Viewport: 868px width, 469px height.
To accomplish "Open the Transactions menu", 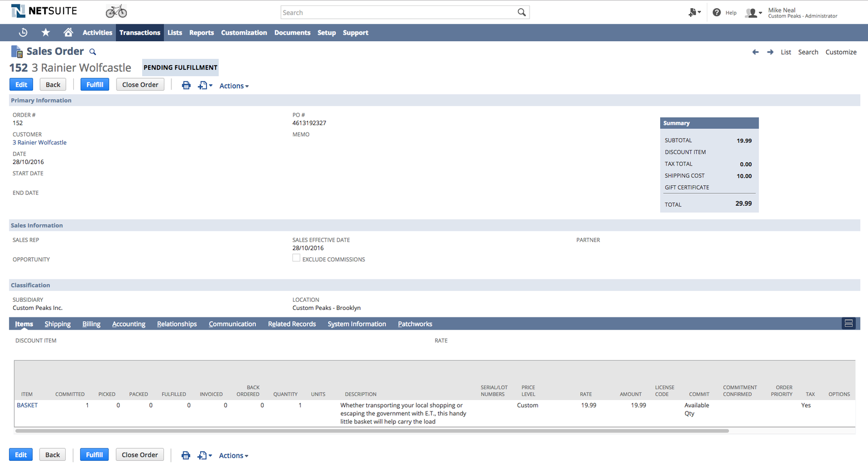I will pos(139,33).
